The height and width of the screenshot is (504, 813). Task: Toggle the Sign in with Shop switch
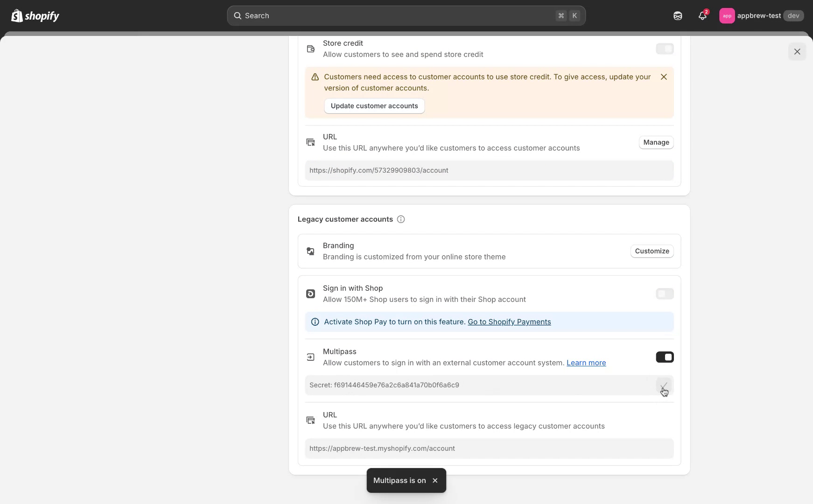(x=665, y=294)
